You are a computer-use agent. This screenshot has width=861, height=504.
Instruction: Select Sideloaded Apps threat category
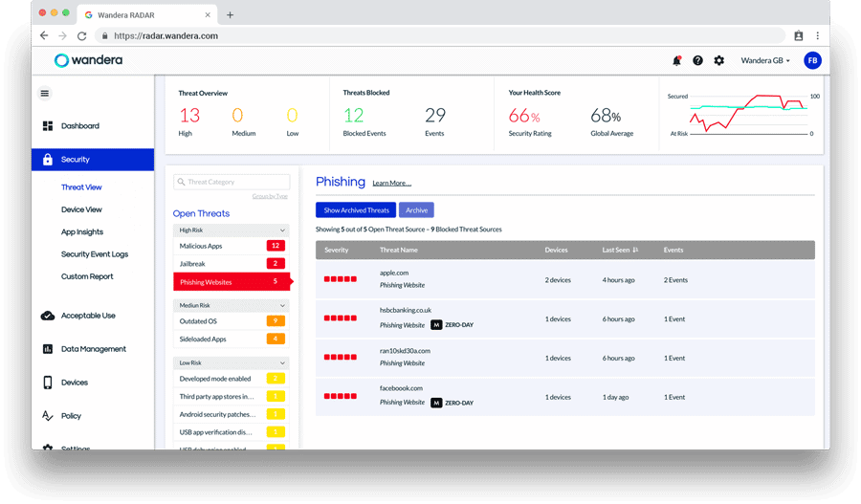(232, 340)
